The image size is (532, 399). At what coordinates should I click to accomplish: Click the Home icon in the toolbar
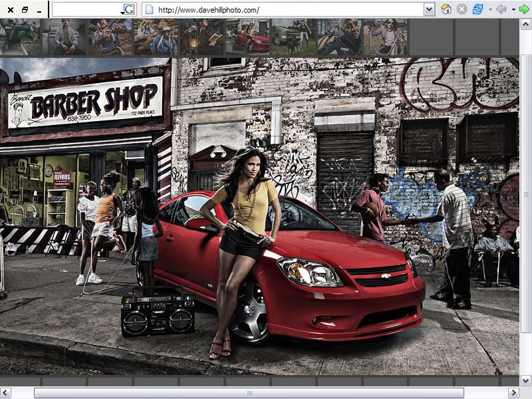pos(446,9)
